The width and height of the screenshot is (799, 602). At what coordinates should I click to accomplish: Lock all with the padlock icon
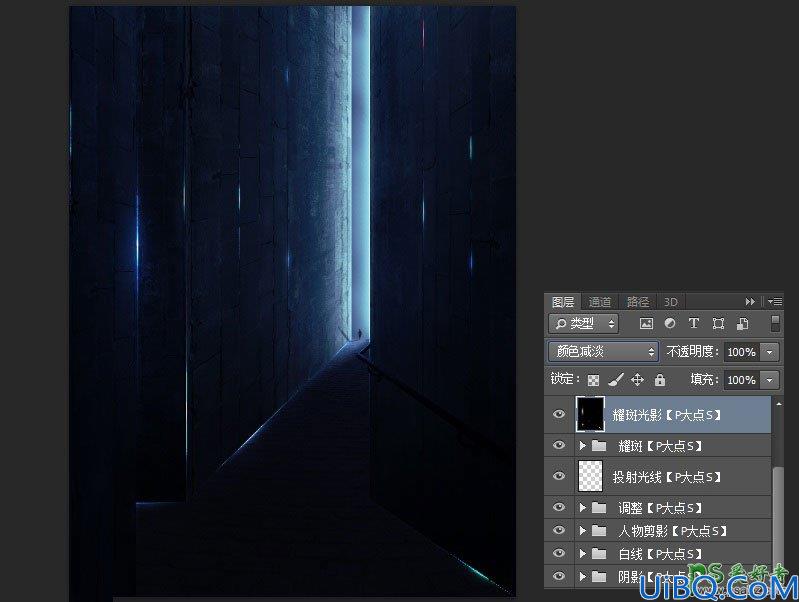pos(660,380)
